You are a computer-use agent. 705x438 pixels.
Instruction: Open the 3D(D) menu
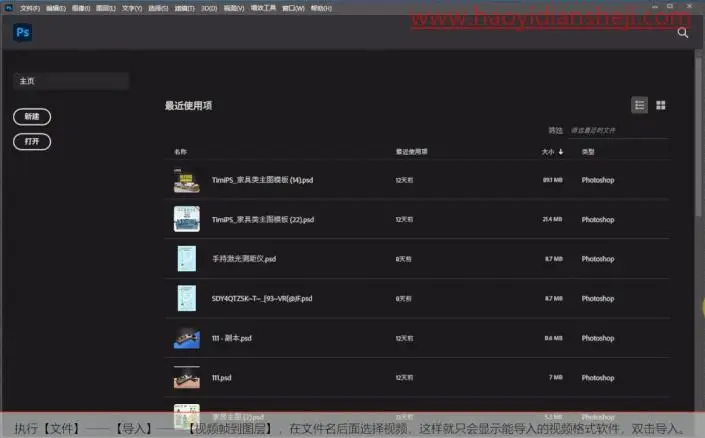click(209, 8)
